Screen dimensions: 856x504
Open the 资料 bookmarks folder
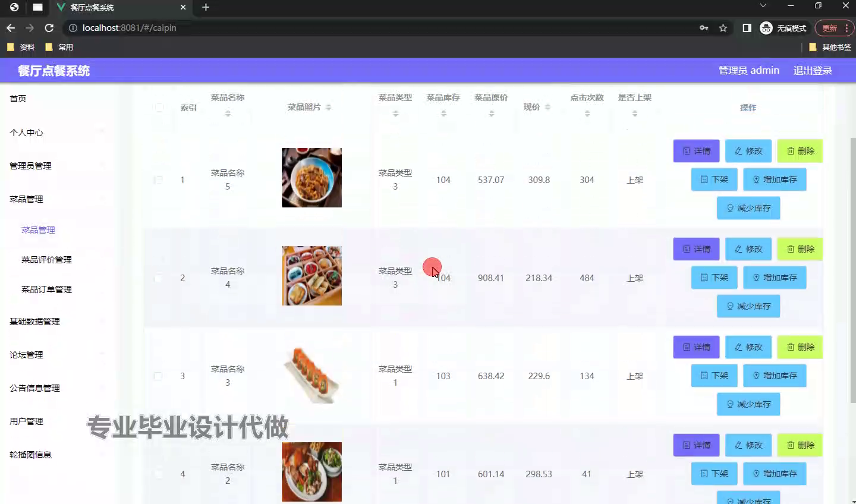coord(21,47)
